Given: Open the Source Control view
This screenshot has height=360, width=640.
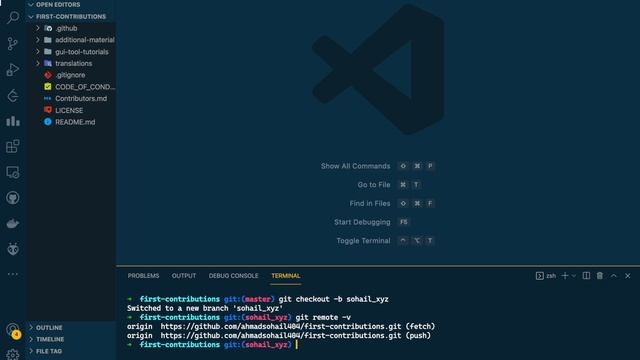Looking at the screenshot, I should point(13,44).
